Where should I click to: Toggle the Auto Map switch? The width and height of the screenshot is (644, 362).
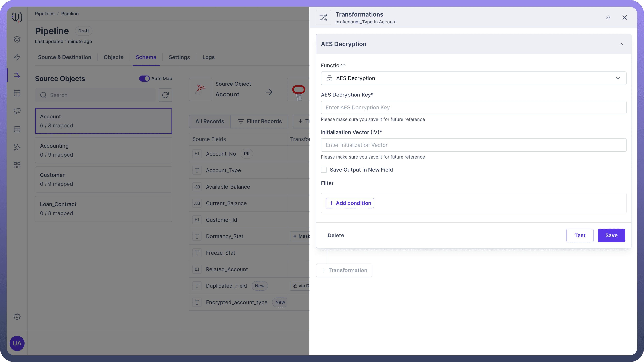[x=144, y=78]
